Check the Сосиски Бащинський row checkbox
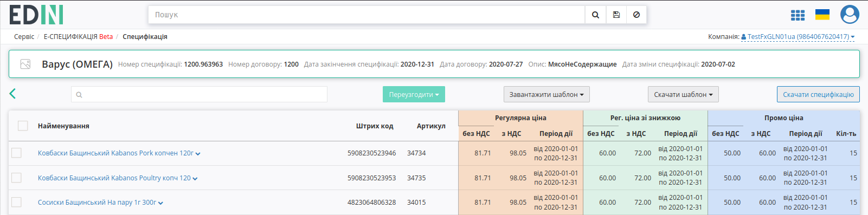 click(16, 202)
